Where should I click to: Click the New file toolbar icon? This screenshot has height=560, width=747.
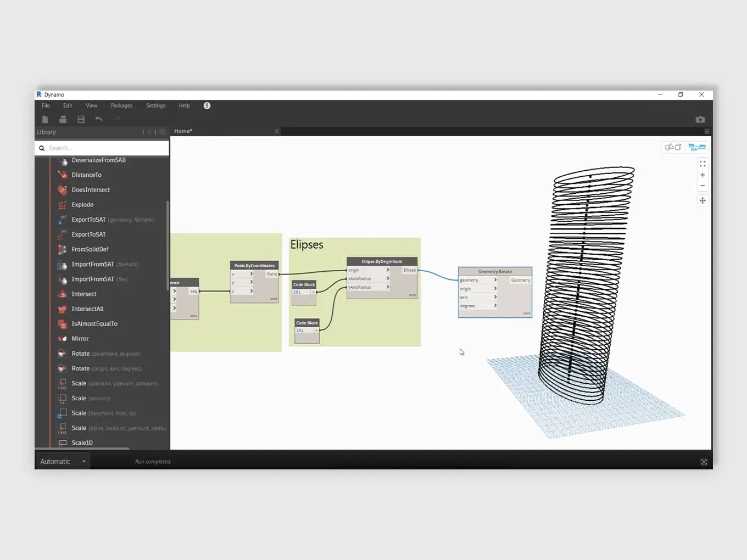click(45, 120)
